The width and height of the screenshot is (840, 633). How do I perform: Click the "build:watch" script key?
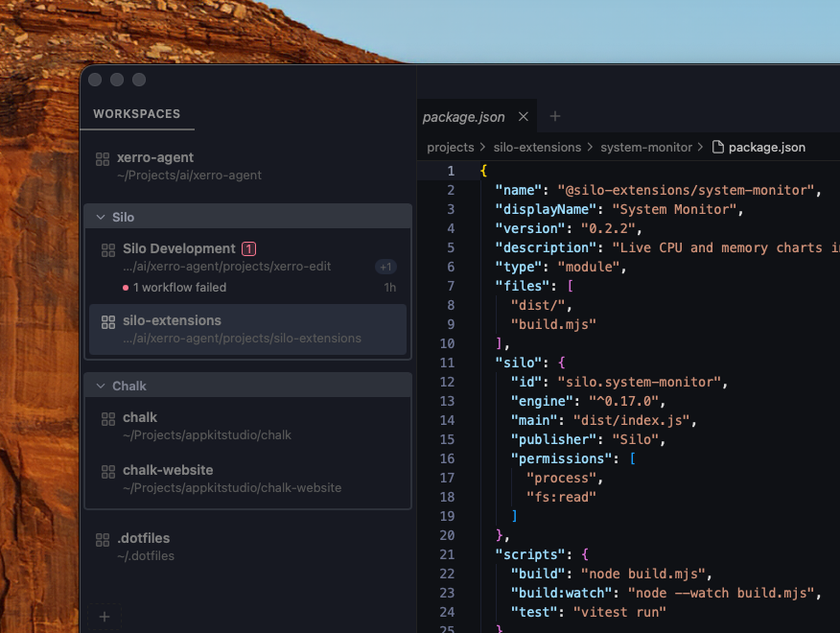pos(561,594)
